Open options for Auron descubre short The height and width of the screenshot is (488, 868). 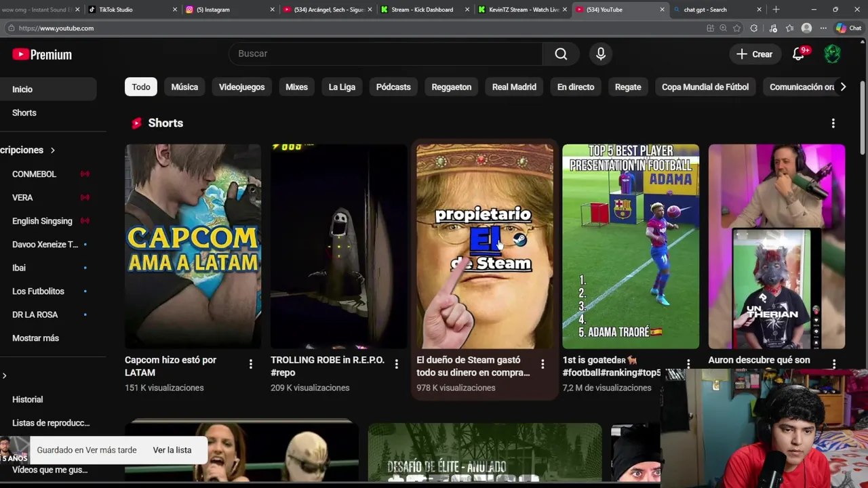834,364
